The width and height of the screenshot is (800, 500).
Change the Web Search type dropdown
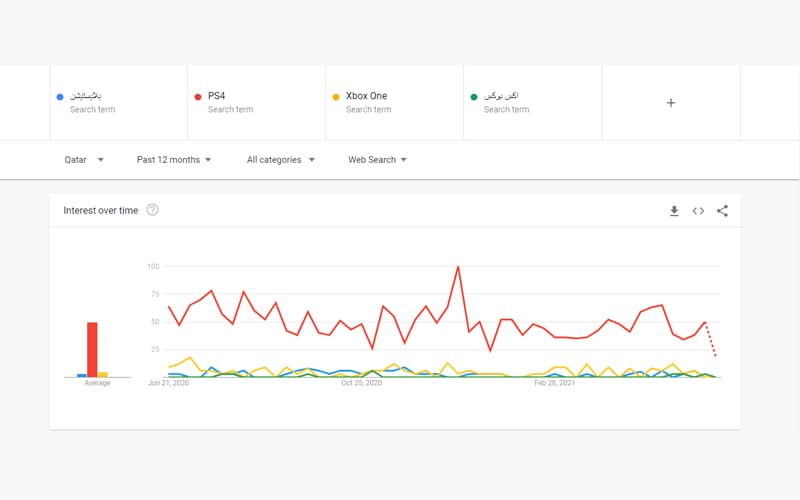(x=378, y=159)
